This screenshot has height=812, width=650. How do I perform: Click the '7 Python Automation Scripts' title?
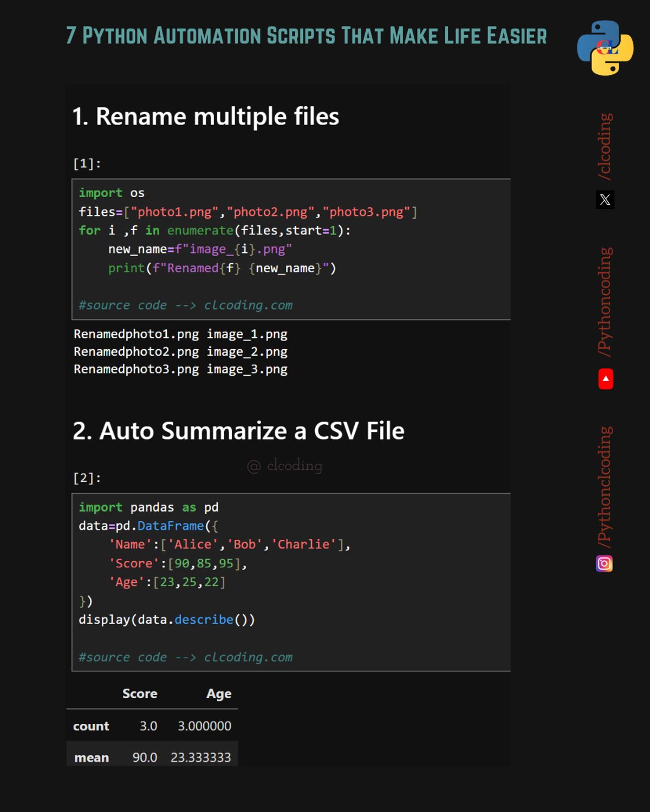(x=306, y=36)
